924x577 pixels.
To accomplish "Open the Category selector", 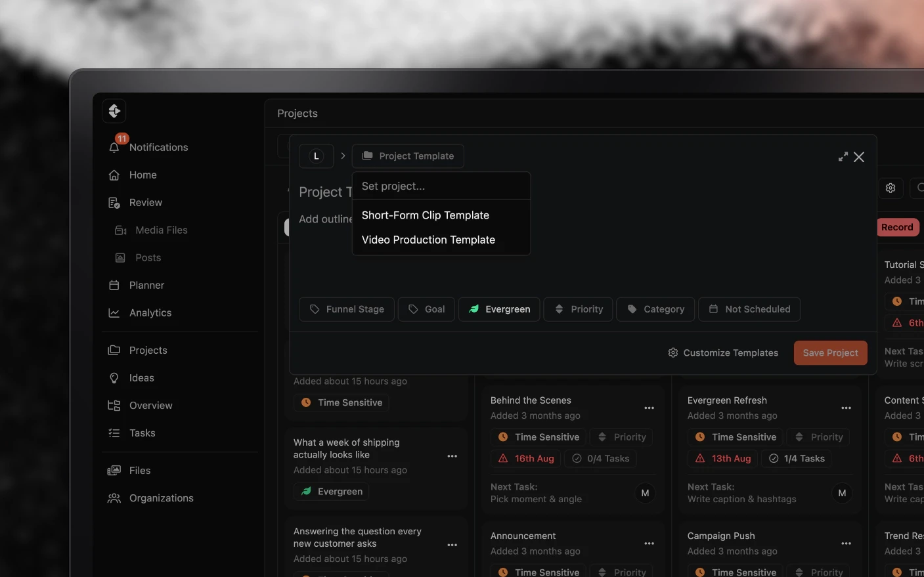I will point(655,309).
